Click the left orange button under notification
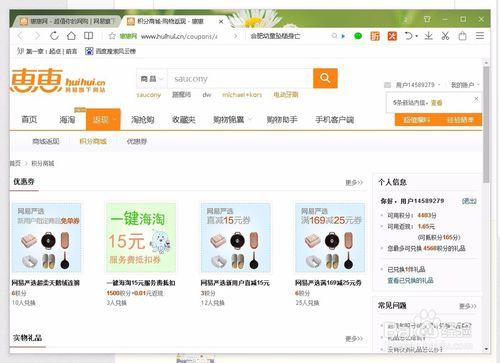Viewport: 500px width, 363px height. (x=417, y=120)
